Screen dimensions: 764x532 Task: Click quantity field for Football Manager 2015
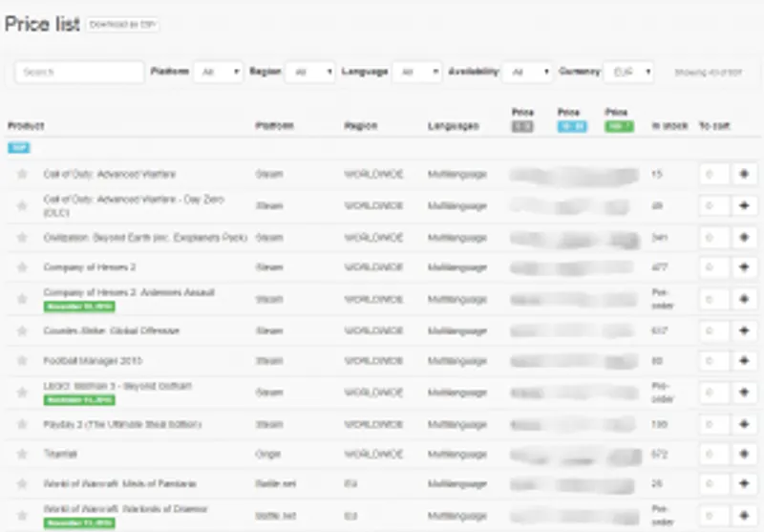[x=714, y=360]
